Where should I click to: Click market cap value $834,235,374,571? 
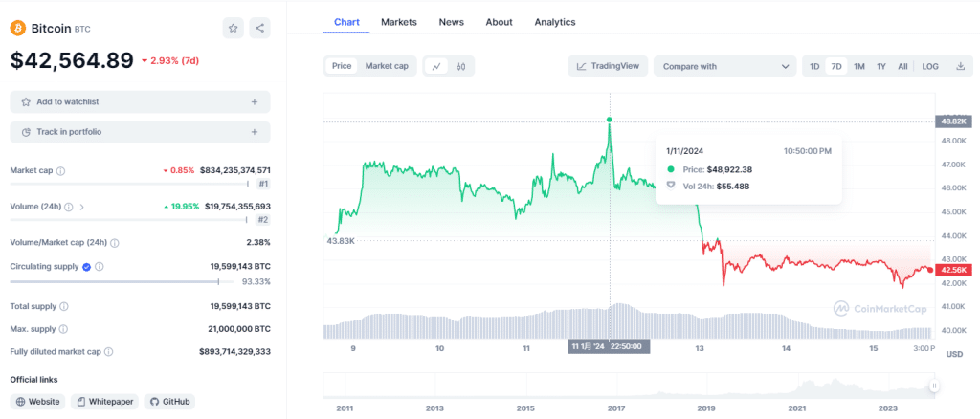[235, 170]
